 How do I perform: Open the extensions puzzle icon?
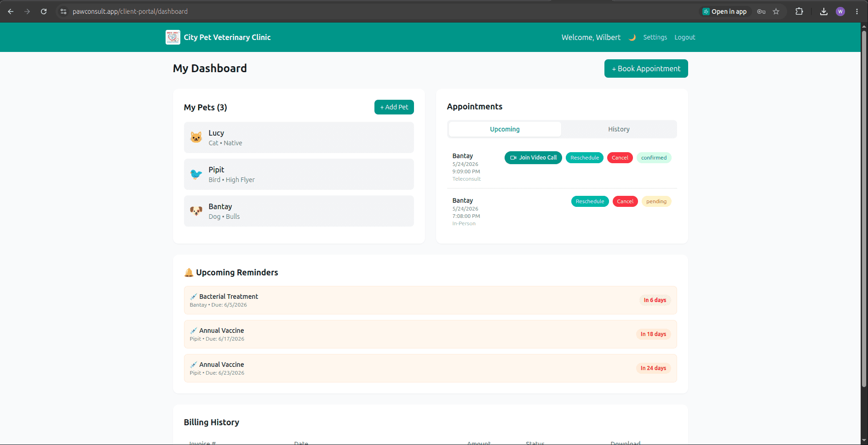(x=799, y=11)
